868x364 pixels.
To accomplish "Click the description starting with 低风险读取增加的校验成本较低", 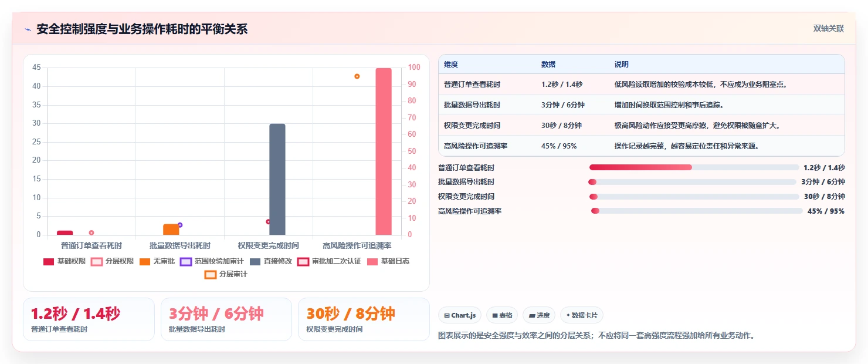I will (x=701, y=85).
